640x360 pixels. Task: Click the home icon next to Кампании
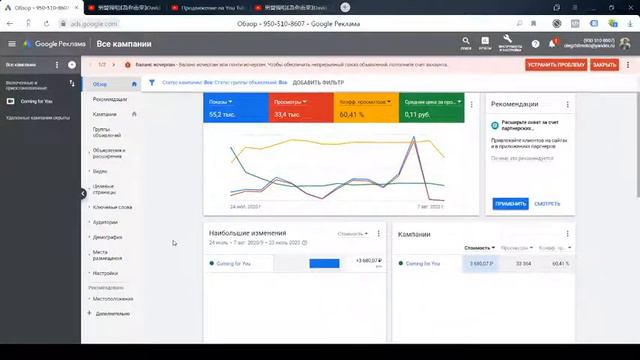[134, 114]
